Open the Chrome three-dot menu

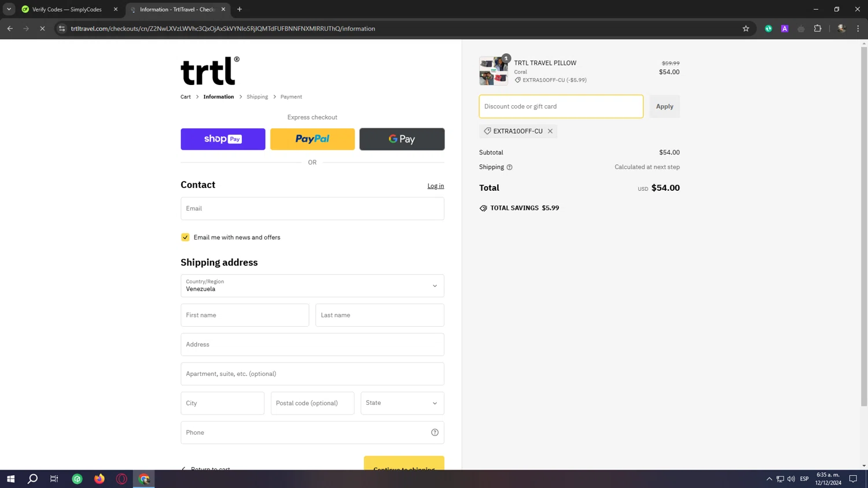[858, 28]
